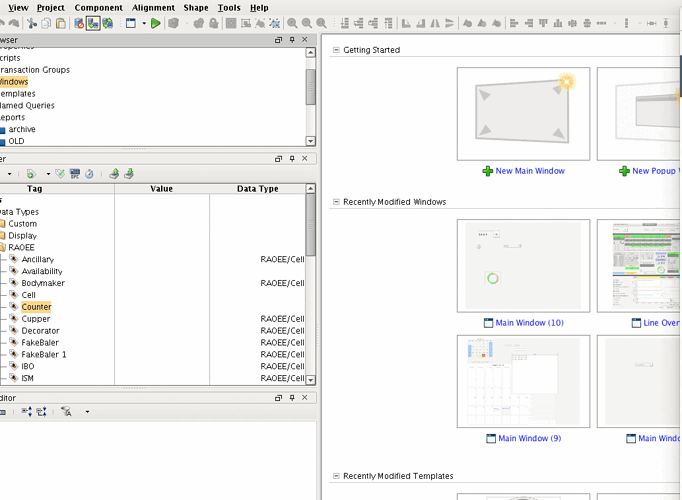Click the Cut scissors icon
The height and width of the screenshot is (500, 682).
pyautogui.click(x=32, y=23)
